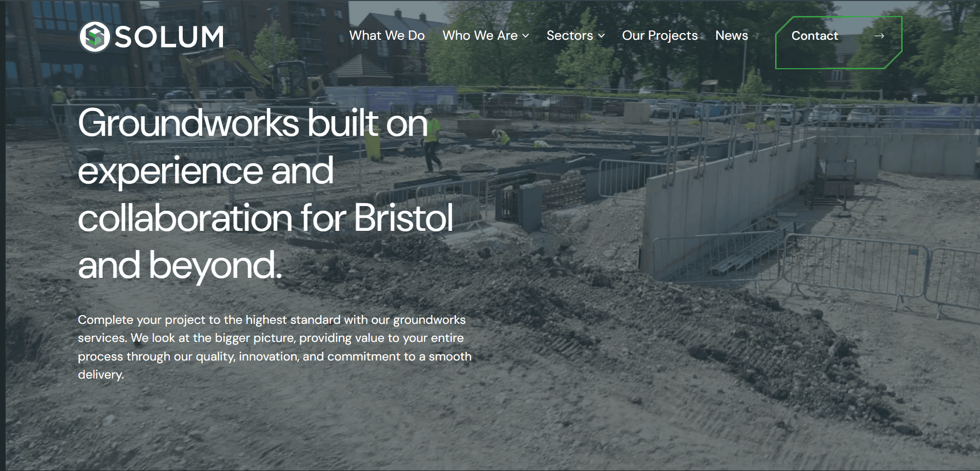980x471 pixels.
Task: Open the What We Do page
Action: [387, 36]
